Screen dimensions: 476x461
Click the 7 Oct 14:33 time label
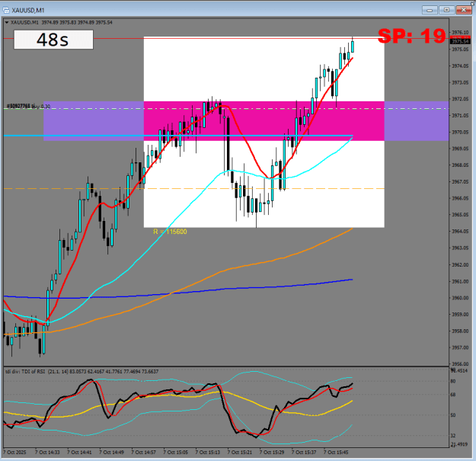47,452
